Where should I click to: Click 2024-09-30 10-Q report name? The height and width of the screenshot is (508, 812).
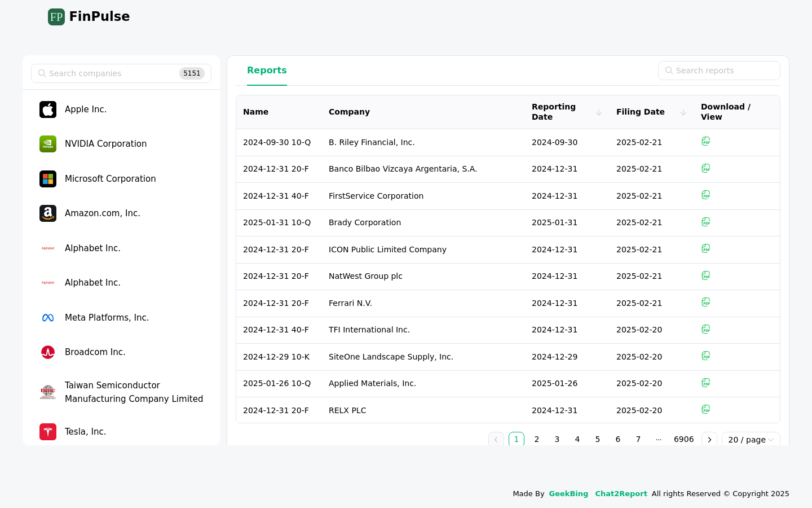pos(277,142)
